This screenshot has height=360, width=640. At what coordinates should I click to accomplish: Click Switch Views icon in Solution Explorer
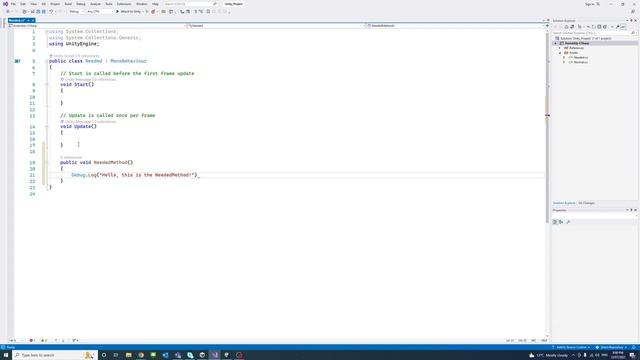pos(572,27)
